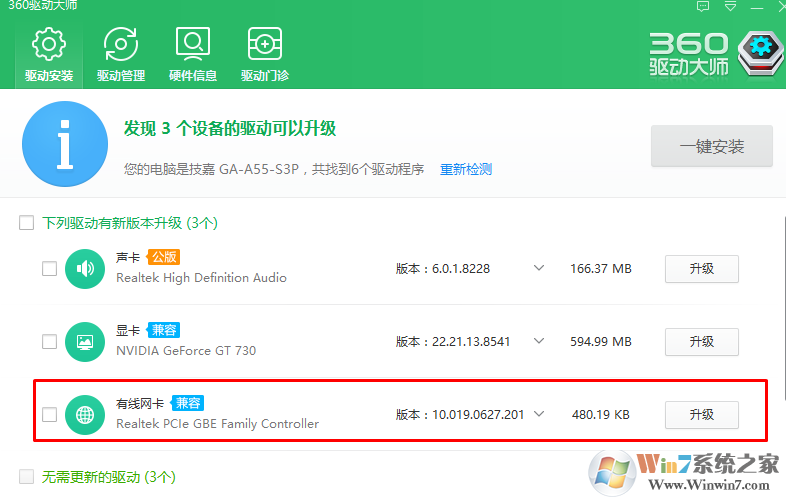Click 升级 button for NVIDIA GeForce GT 730

[702, 342]
